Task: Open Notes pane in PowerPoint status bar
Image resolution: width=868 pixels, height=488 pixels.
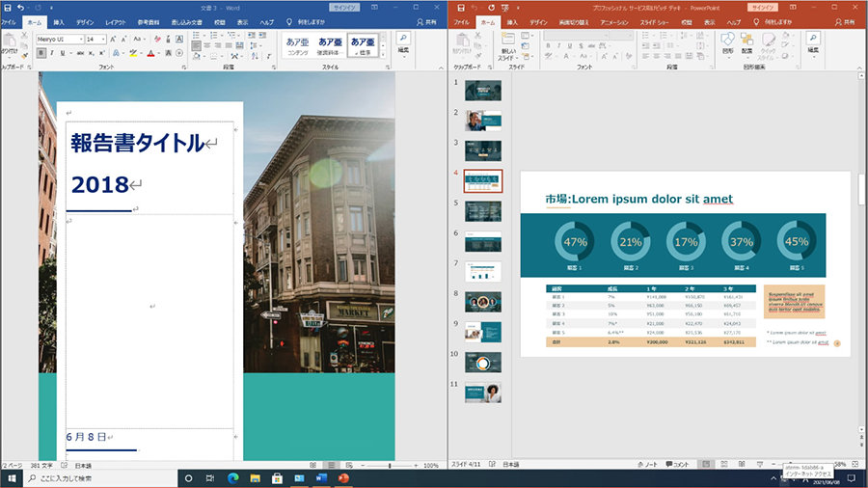Action: [647, 464]
